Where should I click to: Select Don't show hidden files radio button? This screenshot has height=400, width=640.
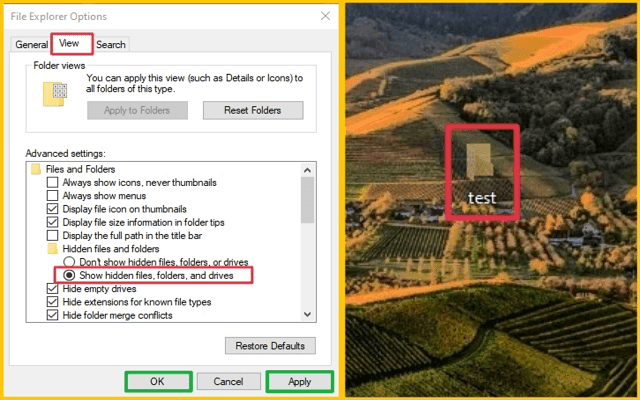pos(69,262)
